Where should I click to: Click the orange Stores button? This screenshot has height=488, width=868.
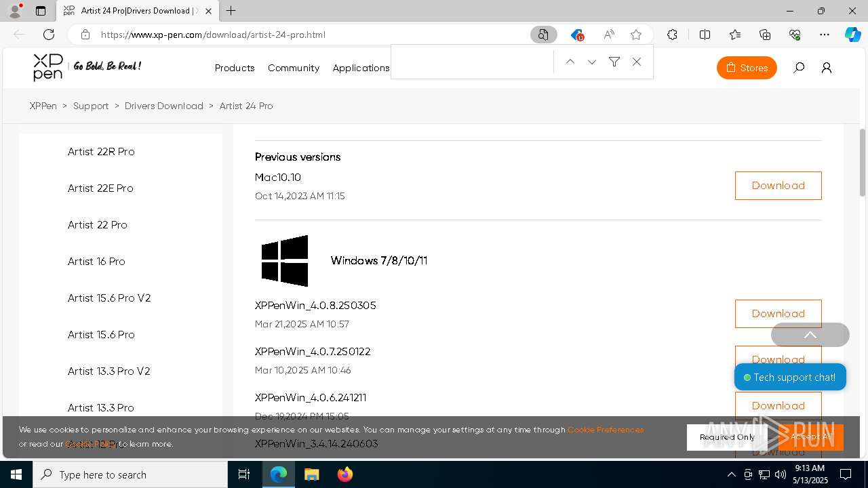(x=747, y=68)
